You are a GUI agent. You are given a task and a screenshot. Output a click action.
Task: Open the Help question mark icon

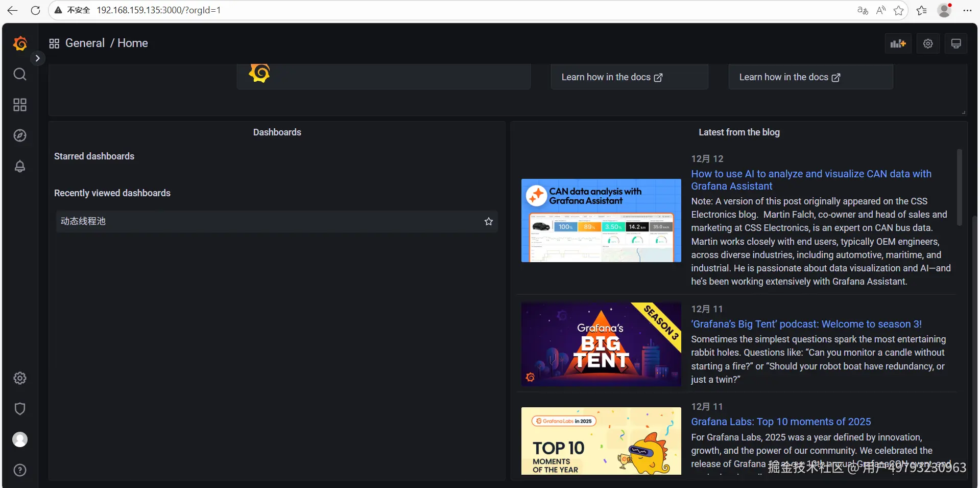pyautogui.click(x=20, y=470)
